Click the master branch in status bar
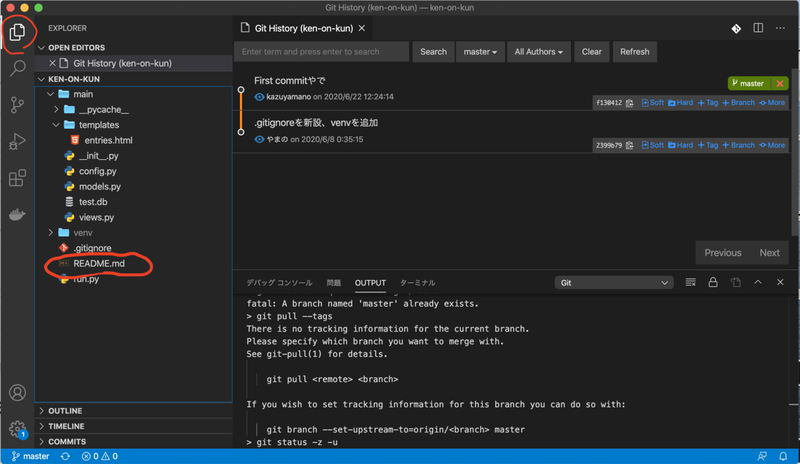The width and height of the screenshot is (800, 464). coord(31,456)
